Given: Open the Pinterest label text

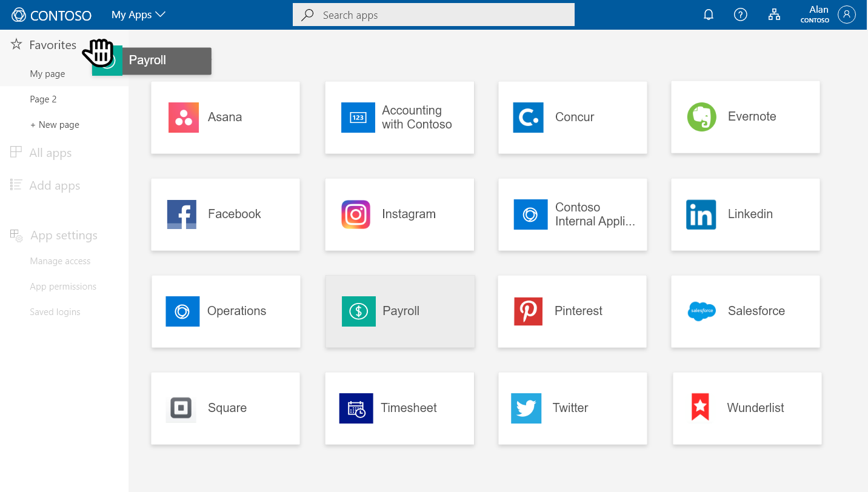Looking at the screenshot, I should pyautogui.click(x=578, y=311).
